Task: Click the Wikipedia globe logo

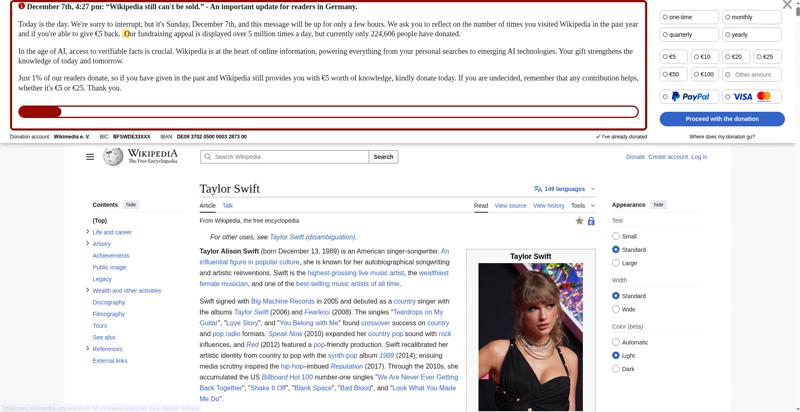Action: tap(113, 157)
